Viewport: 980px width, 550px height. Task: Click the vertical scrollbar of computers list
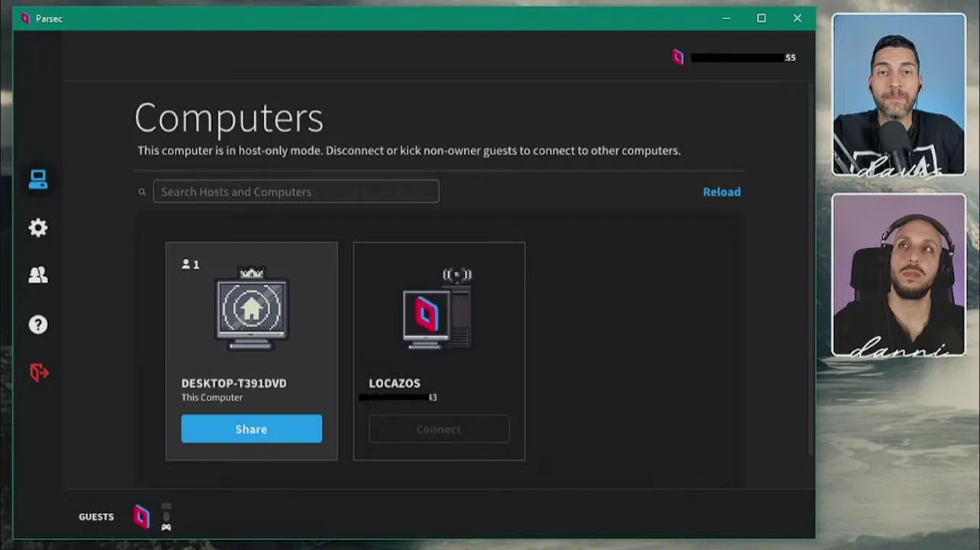pos(810,271)
